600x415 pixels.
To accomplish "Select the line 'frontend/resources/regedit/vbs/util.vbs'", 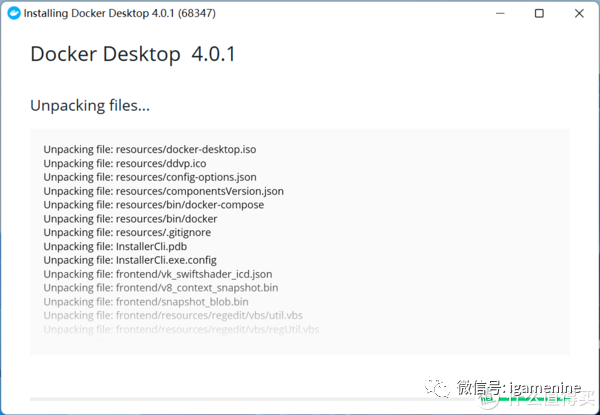I will click(x=173, y=315).
